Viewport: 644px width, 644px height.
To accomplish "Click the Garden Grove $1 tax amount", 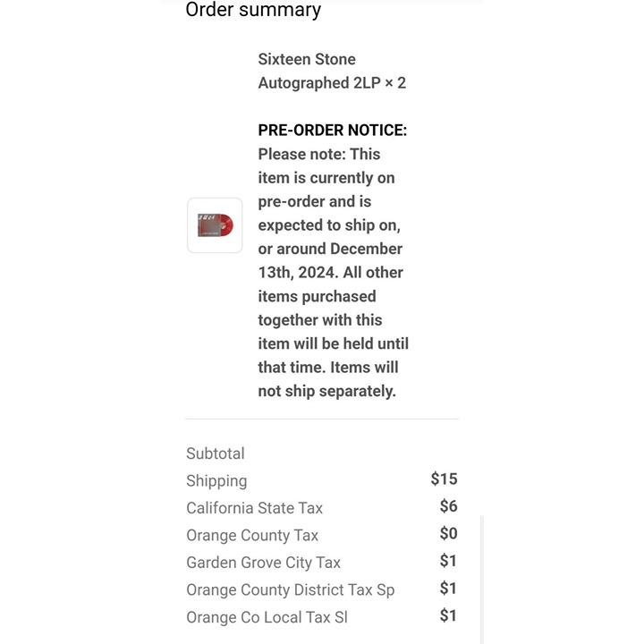I will pyautogui.click(x=448, y=561).
